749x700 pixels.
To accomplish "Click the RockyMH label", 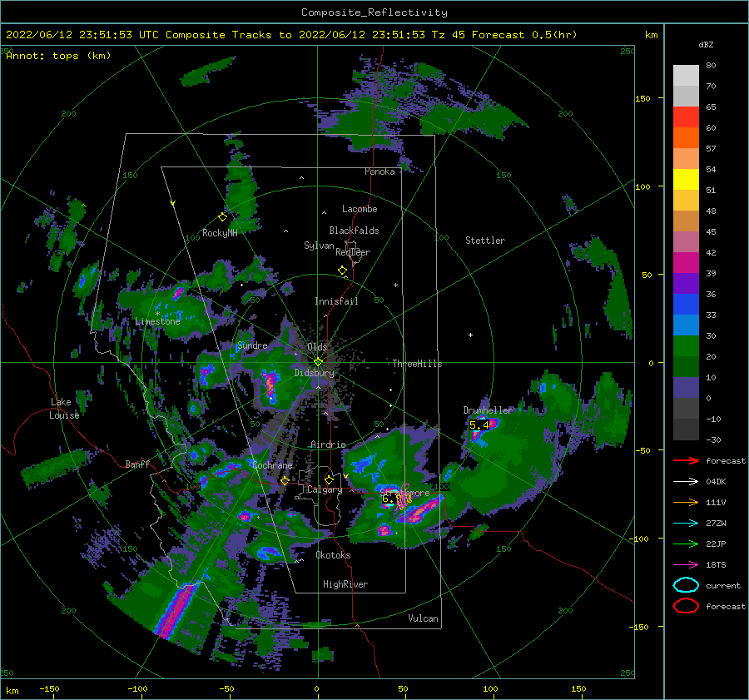I will 220,233.
